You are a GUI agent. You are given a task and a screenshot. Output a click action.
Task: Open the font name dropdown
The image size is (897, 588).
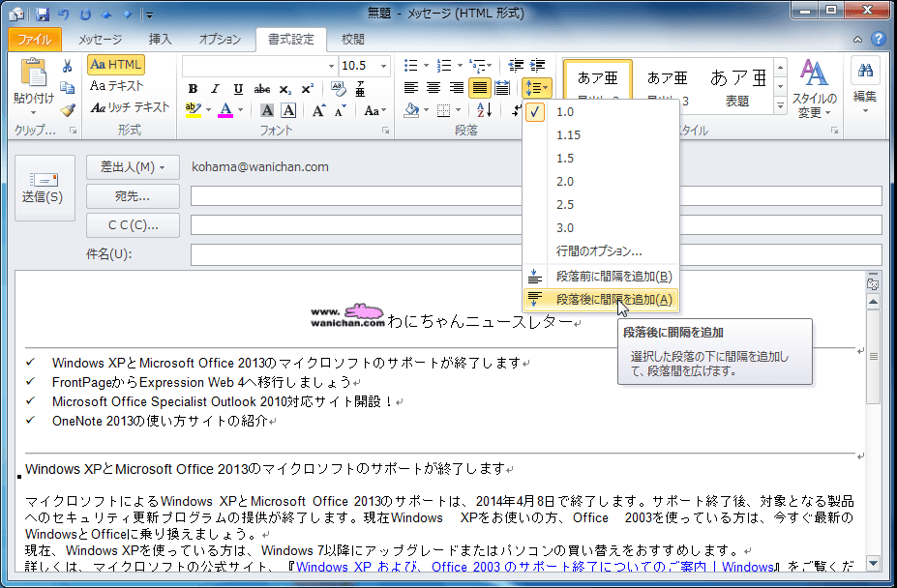(x=331, y=67)
